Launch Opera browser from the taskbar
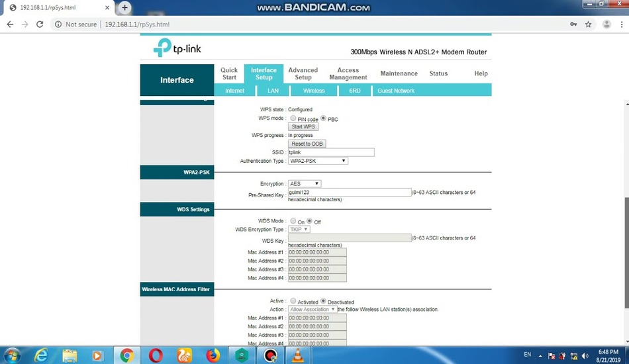 (x=156, y=355)
